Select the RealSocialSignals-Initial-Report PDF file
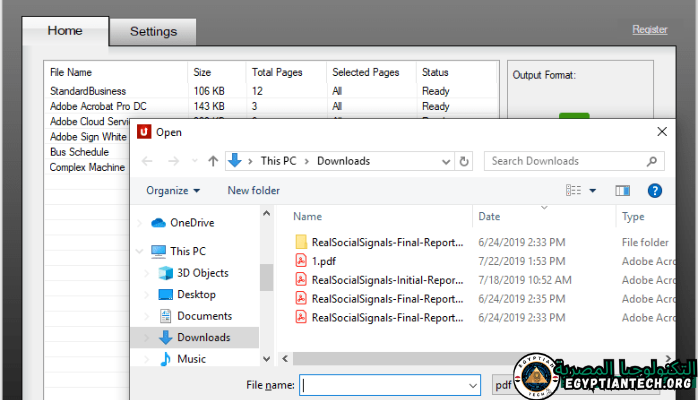 point(386,280)
